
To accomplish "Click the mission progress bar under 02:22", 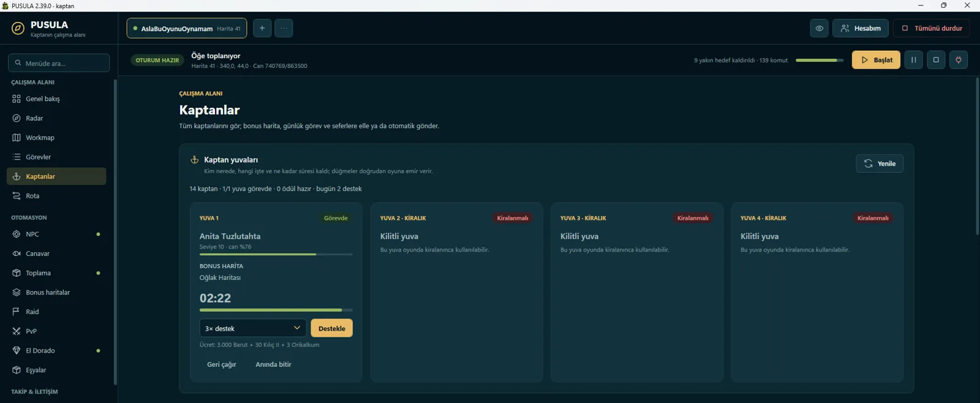I will click(x=276, y=311).
